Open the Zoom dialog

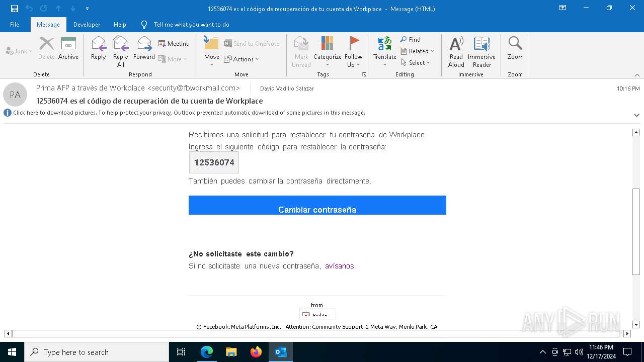515,49
